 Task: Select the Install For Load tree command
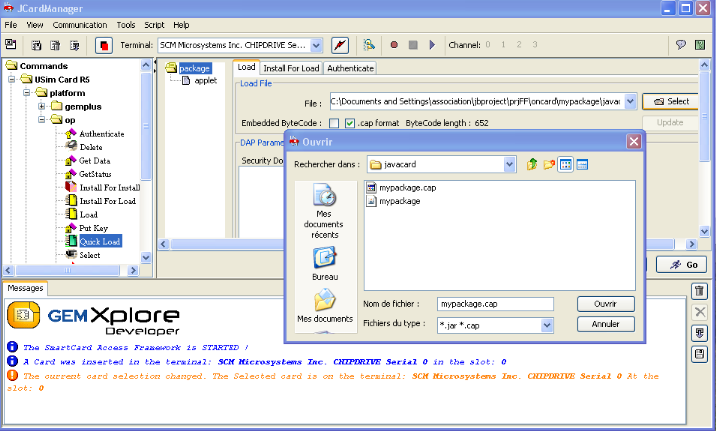click(108, 201)
